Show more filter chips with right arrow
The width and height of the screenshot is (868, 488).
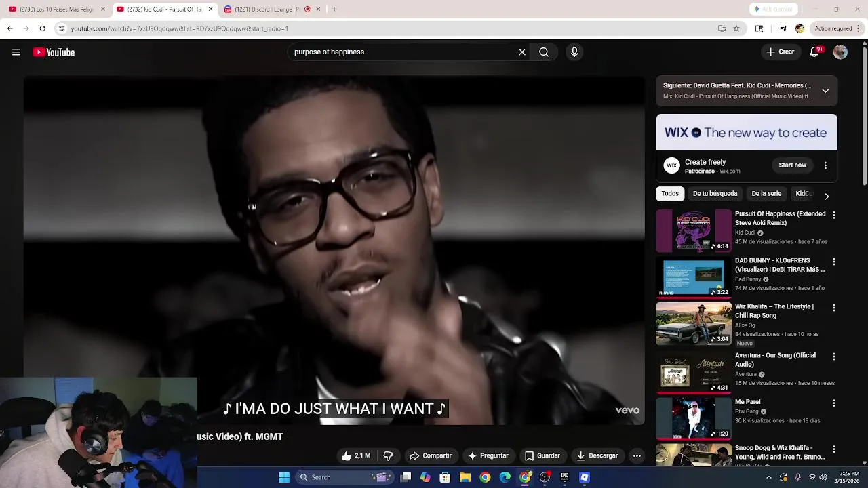827,197
